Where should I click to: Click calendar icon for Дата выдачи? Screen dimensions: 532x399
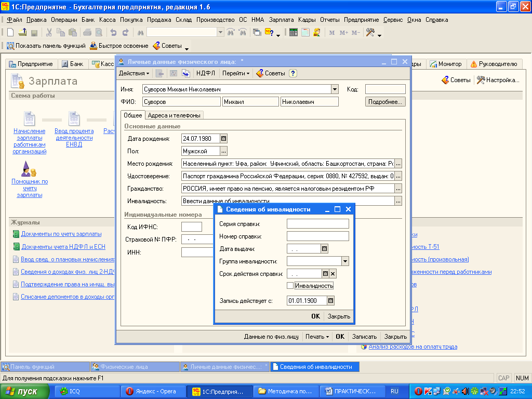[324, 249]
